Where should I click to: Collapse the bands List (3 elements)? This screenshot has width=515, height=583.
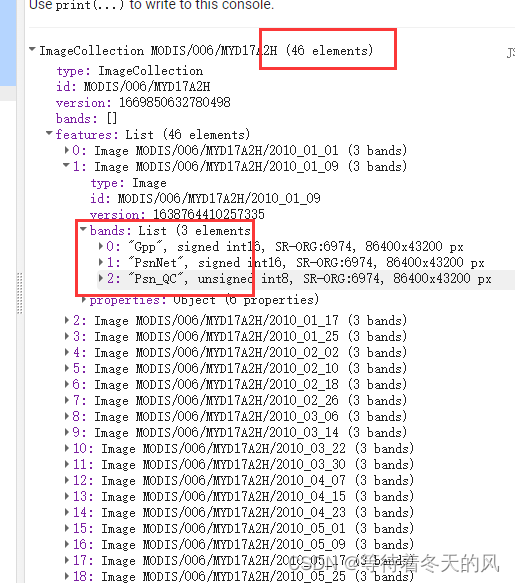point(84,229)
